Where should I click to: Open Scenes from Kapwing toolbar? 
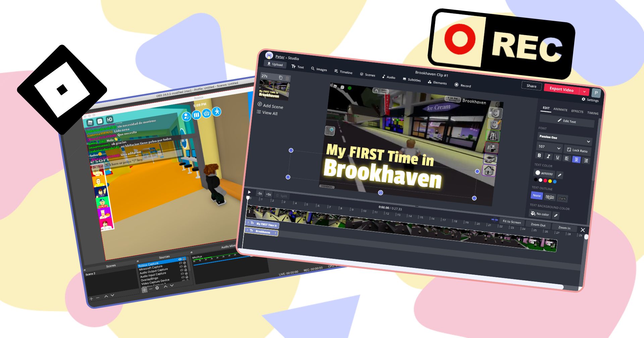367,74
